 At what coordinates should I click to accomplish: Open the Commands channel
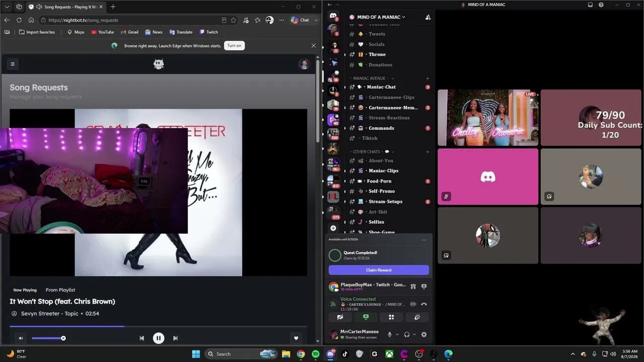389,128
